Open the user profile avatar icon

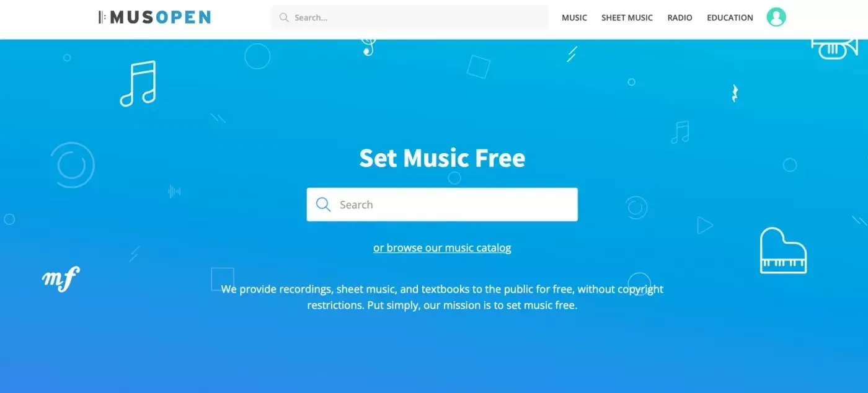tap(776, 17)
